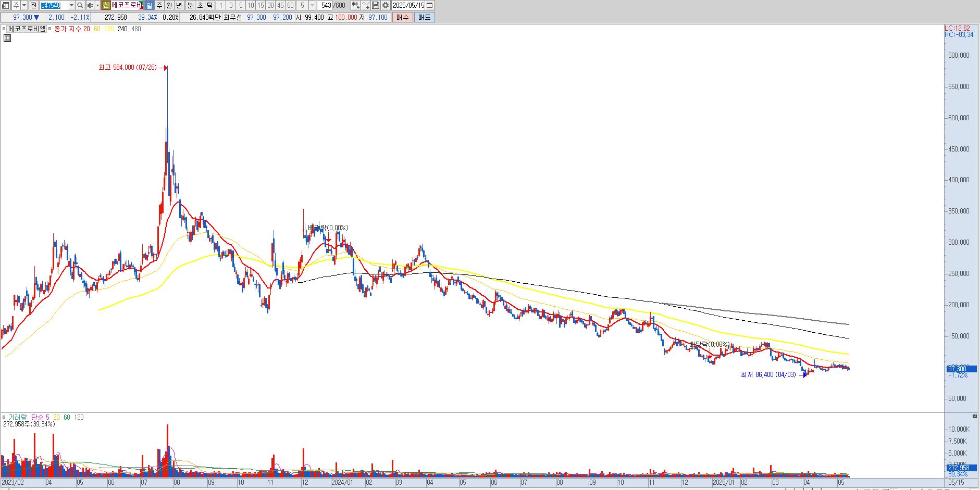
Task: Click the 에코프로비엠 chart title label
Action: tap(27, 29)
